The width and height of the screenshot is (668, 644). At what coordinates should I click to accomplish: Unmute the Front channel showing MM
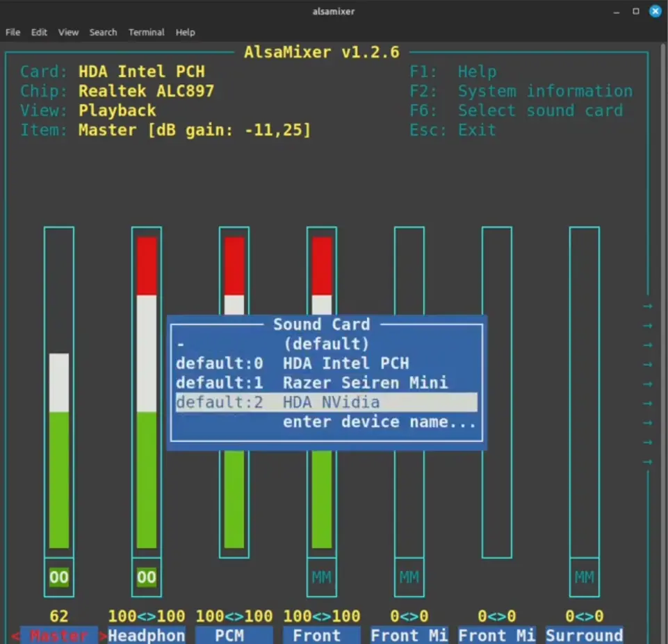(321, 577)
